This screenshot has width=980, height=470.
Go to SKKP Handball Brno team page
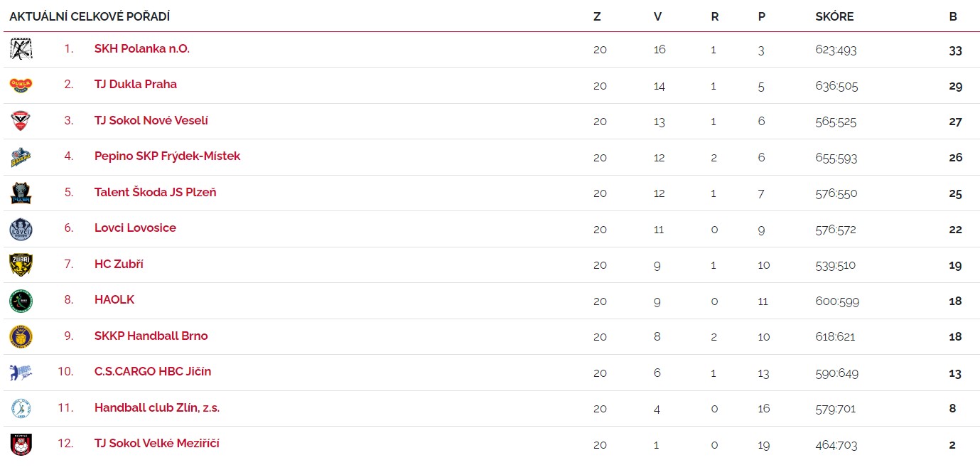[x=151, y=336]
